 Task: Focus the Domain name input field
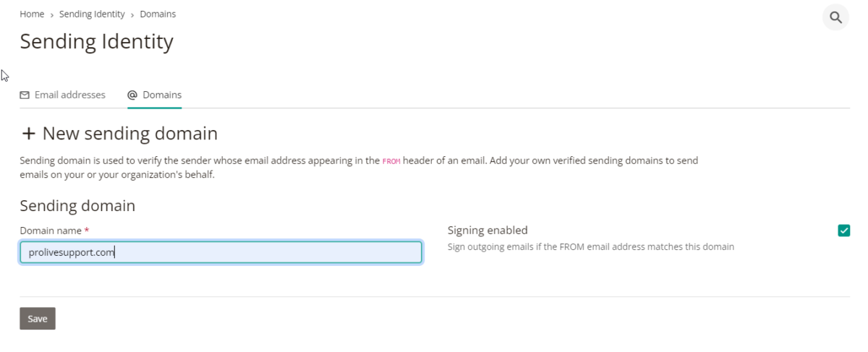[x=221, y=252]
